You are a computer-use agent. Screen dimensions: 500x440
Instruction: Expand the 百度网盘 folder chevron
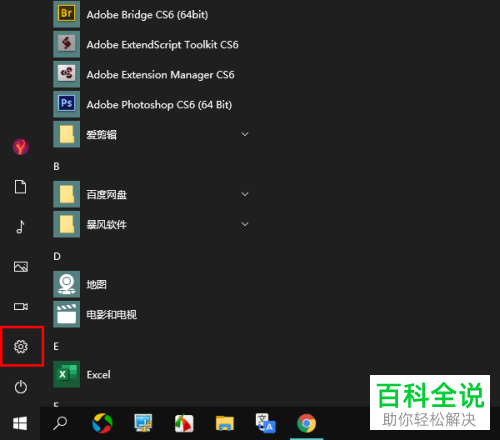(x=245, y=194)
